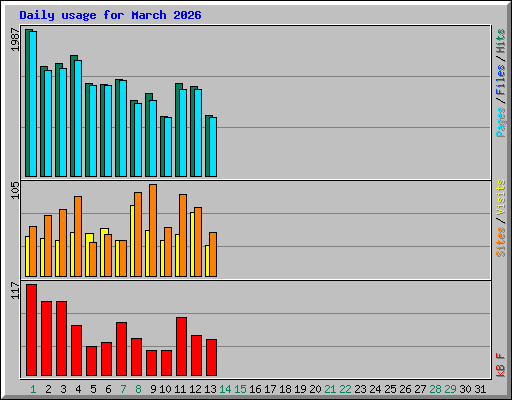This screenshot has height=400, width=512.
Task: Select the red KB bar for day 3
Action: point(62,338)
